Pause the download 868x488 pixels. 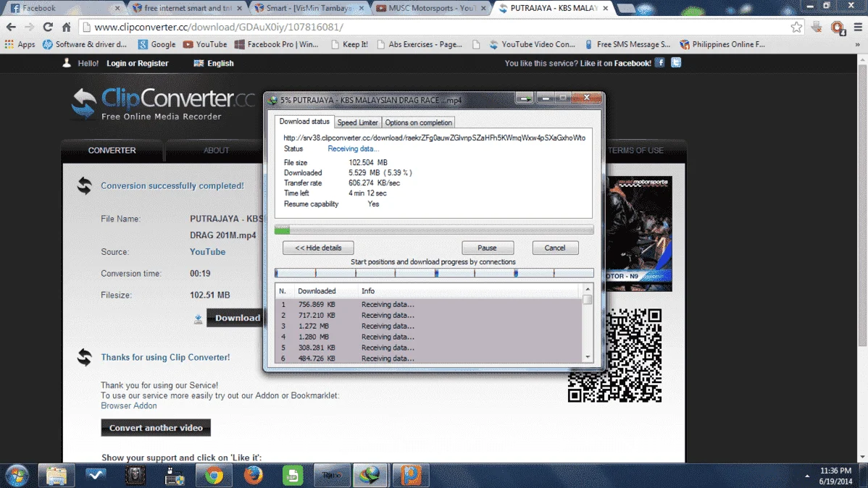[x=487, y=248]
